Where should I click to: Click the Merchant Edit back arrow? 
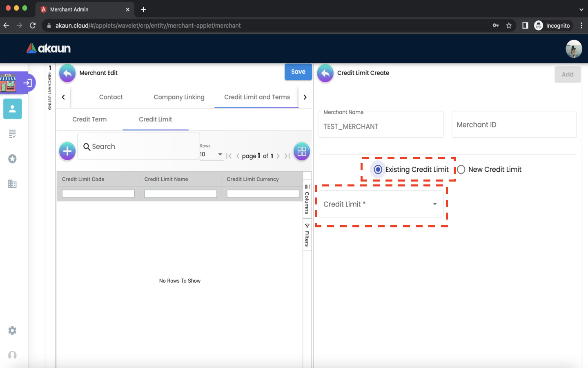point(67,73)
